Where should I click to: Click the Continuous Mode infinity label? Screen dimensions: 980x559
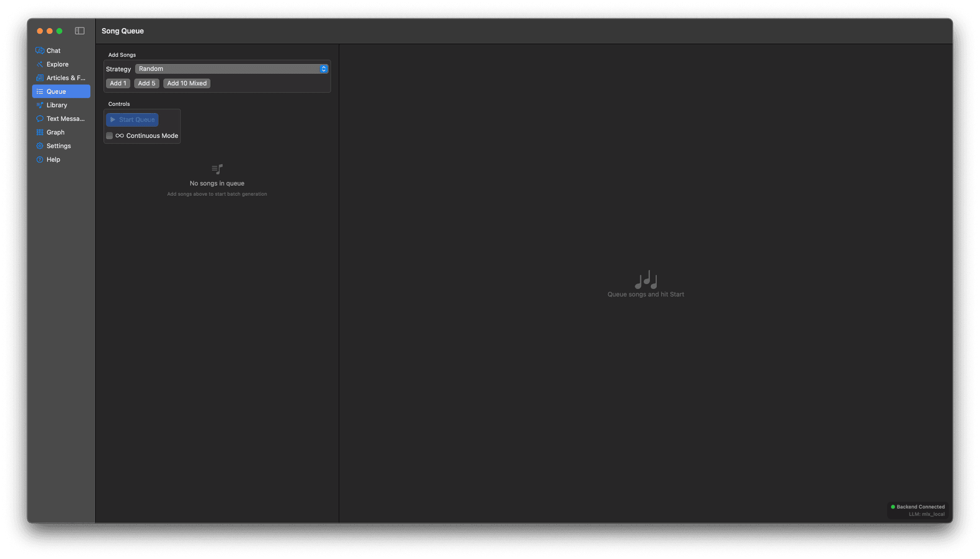tap(147, 136)
